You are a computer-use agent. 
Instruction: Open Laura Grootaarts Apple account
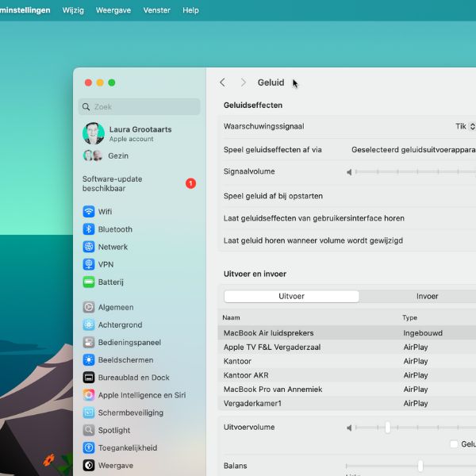138,133
